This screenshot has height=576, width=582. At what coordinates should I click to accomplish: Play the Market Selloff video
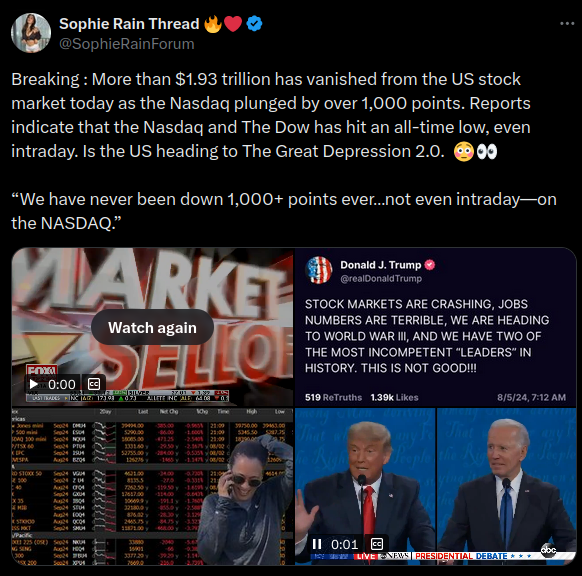coord(33,384)
